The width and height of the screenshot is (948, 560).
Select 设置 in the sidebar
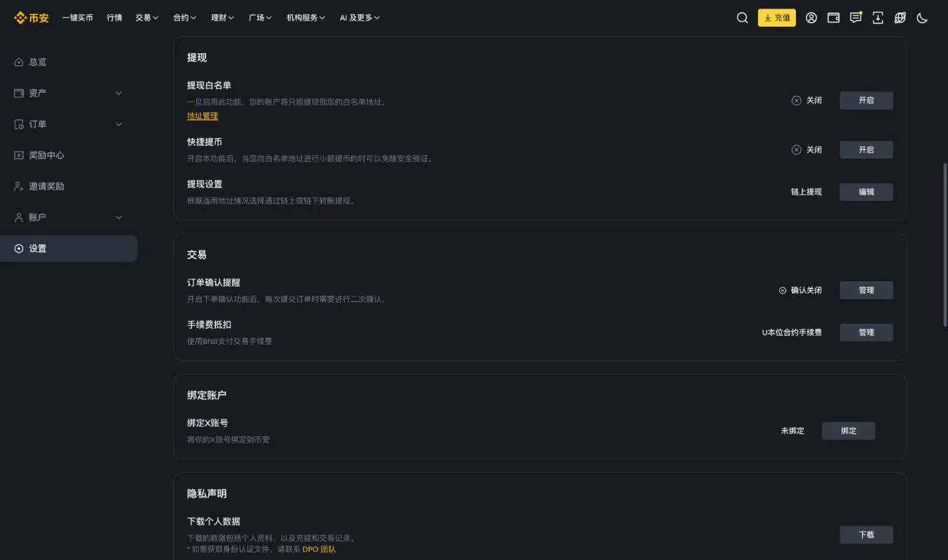click(69, 249)
